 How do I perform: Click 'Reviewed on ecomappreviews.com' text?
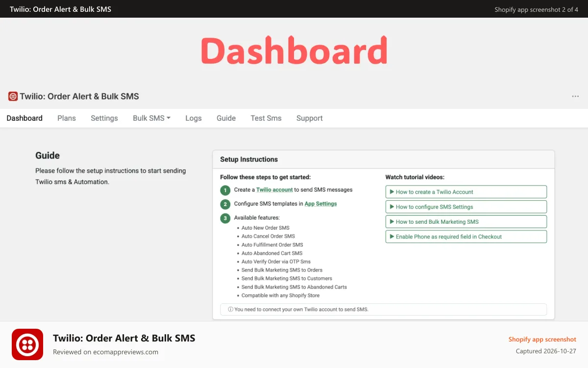[x=105, y=352]
